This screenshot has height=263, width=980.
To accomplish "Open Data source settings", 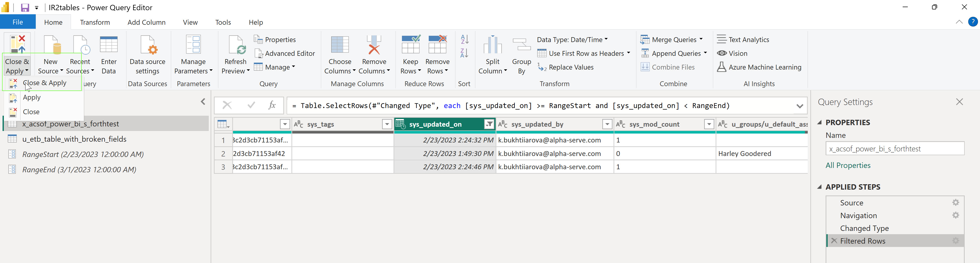I will click(x=147, y=55).
